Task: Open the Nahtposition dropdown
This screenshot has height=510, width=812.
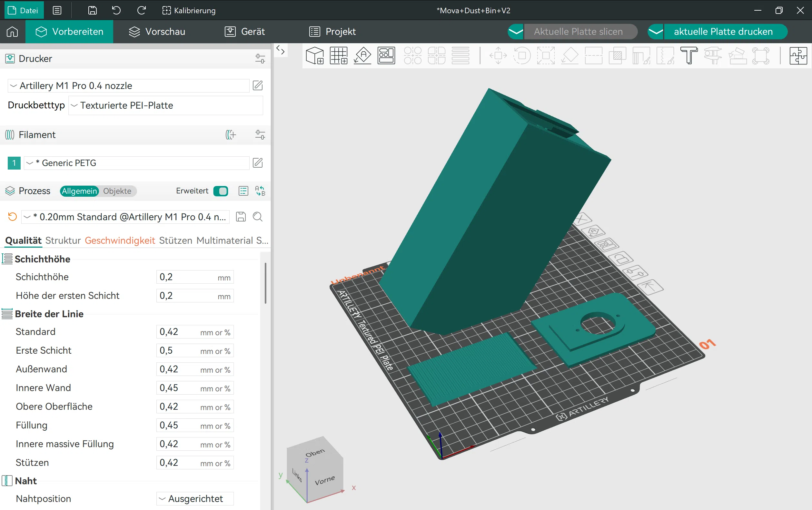Action: click(195, 499)
